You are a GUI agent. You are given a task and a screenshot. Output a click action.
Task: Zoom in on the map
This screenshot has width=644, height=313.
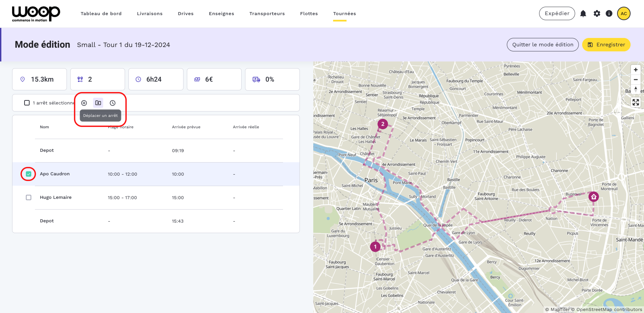point(635,70)
